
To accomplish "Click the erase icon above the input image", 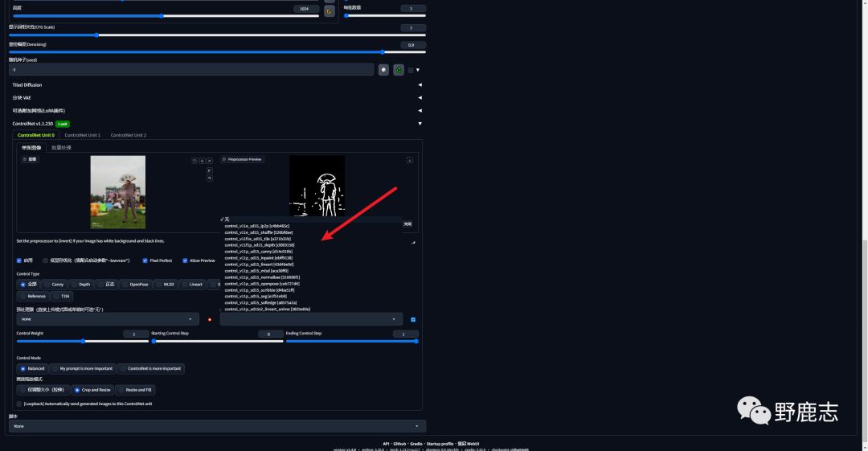I will coord(202,161).
